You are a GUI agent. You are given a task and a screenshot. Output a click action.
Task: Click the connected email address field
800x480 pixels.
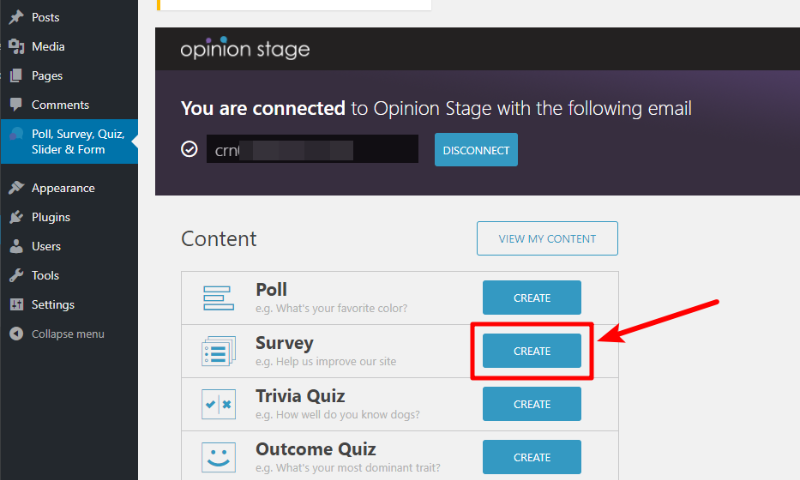click(312, 149)
